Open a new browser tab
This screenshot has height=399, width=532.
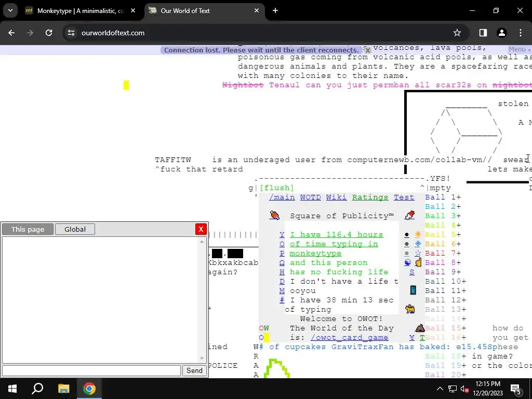pos(275,10)
